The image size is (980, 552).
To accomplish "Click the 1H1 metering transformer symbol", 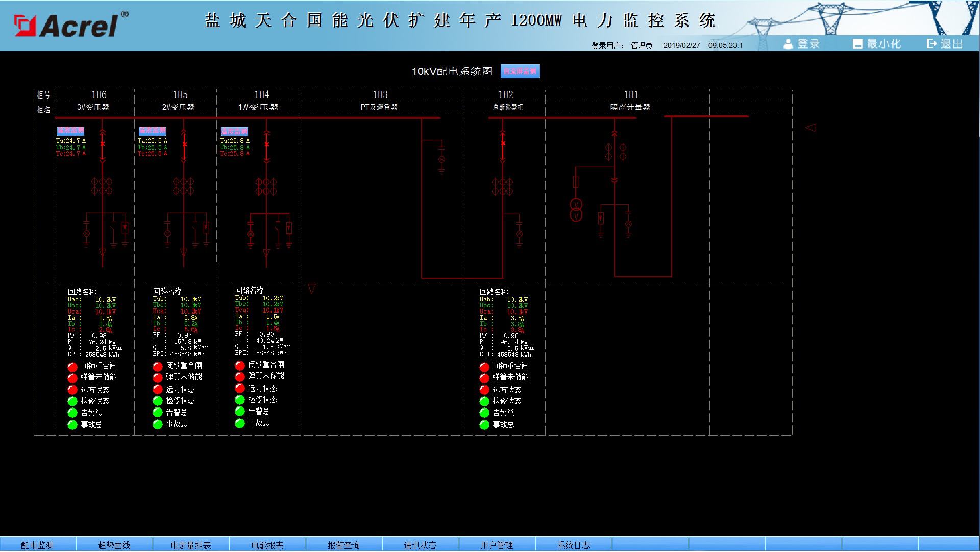I will [x=576, y=210].
